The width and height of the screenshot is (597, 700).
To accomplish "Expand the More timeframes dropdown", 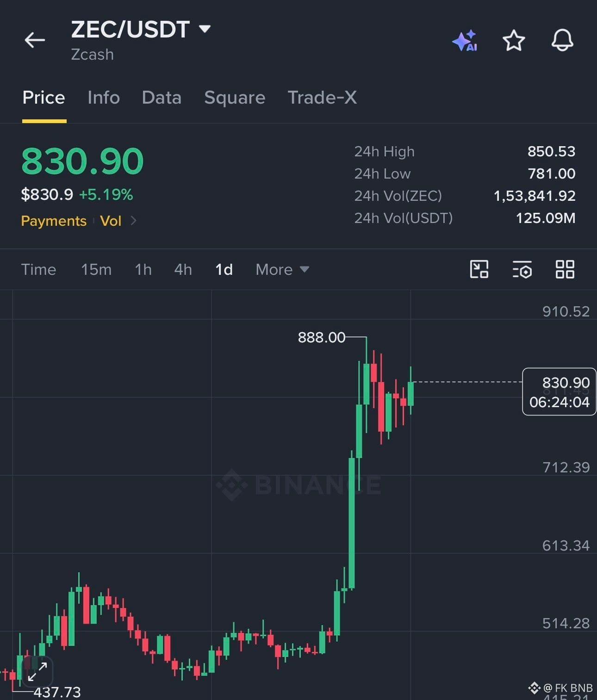I will (x=282, y=269).
